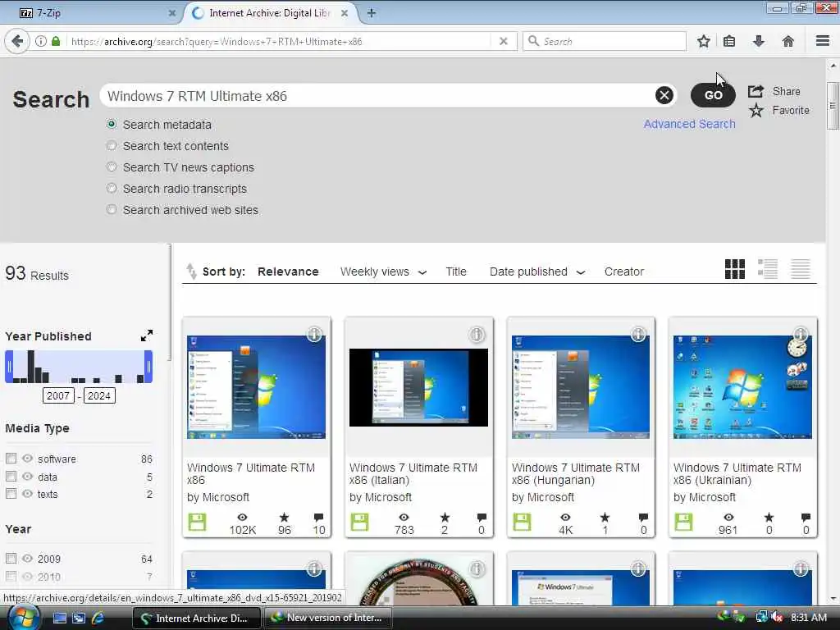This screenshot has height=630, width=840.
Task: Click the Favorite star icon
Action: 756,111
